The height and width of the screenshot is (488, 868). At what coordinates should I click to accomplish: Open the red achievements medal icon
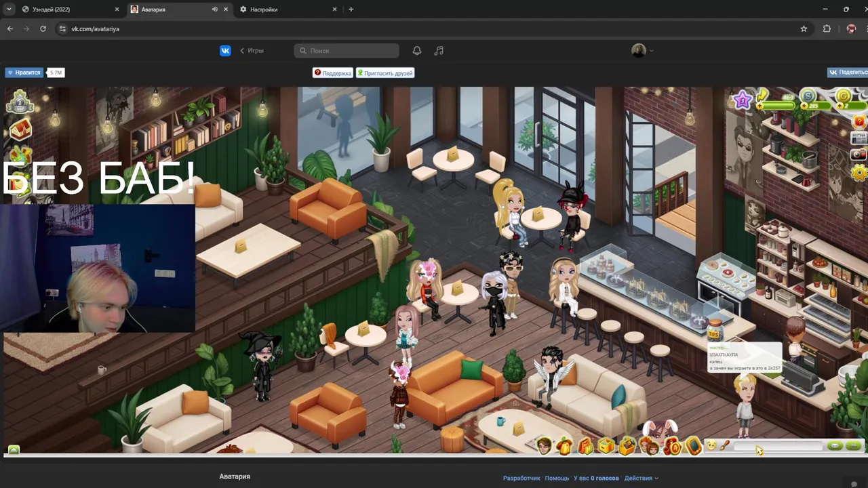coord(671,446)
